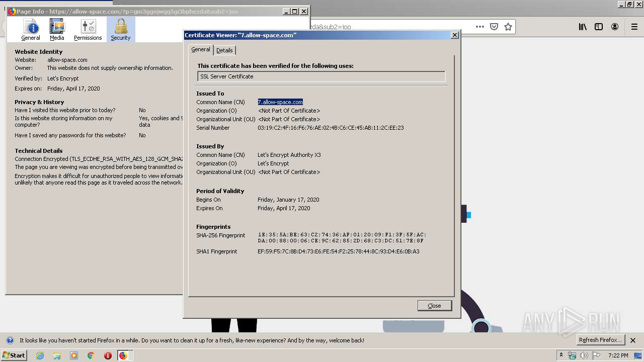Launch Internet Explorer from the taskbar
This screenshot has height=362, width=644.
40,355
